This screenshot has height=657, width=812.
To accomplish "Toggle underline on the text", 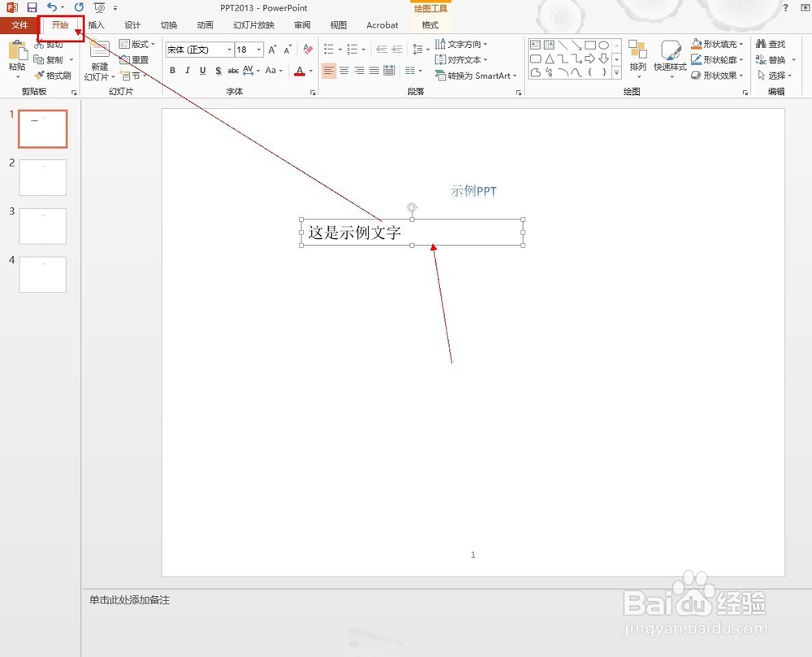I will [x=203, y=71].
